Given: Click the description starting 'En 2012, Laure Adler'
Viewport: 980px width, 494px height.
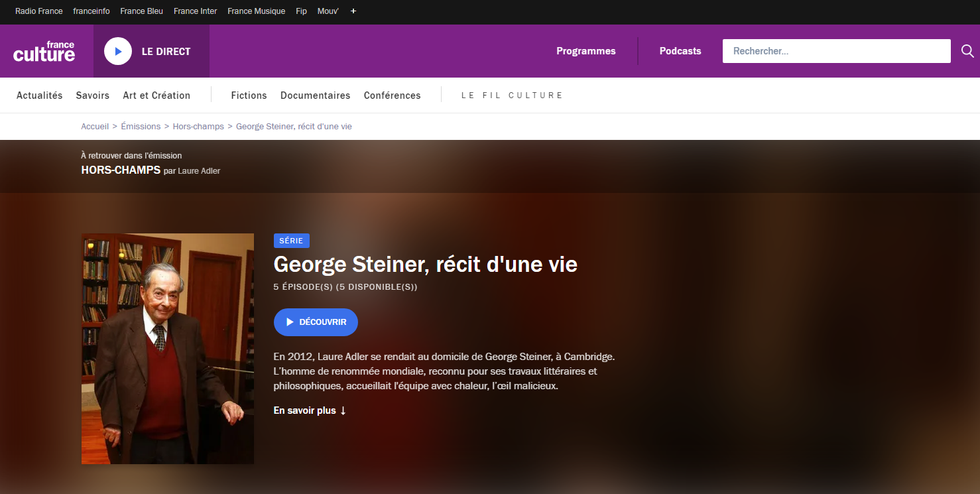Looking at the screenshot, I should tap(444, 371).
